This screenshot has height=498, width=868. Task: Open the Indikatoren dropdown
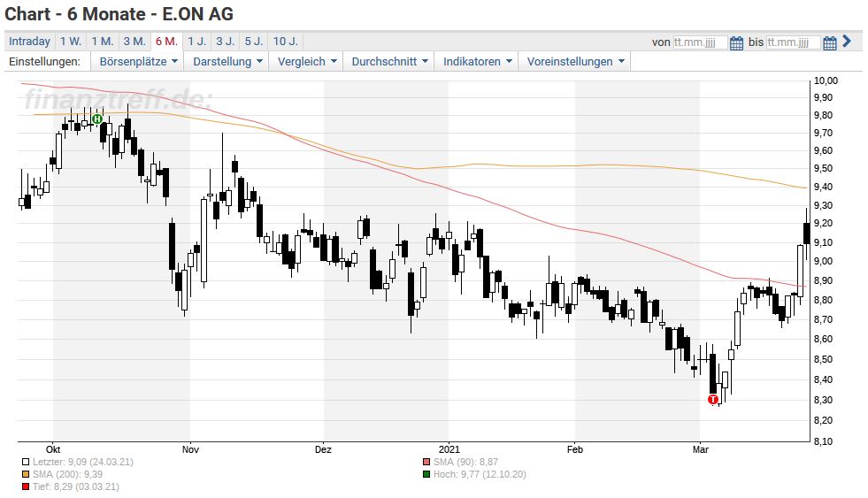477,61
